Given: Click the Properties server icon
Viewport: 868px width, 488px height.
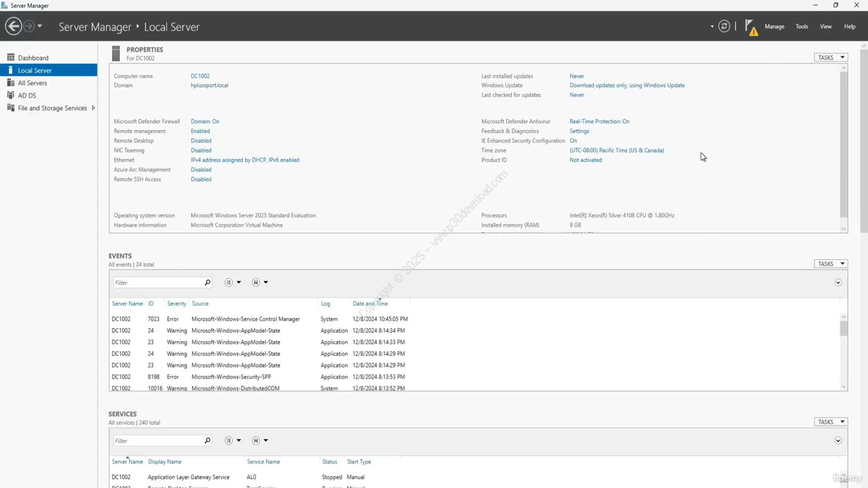Looking at the screenshot, I should pyautogui.click(x=116, y=53).
